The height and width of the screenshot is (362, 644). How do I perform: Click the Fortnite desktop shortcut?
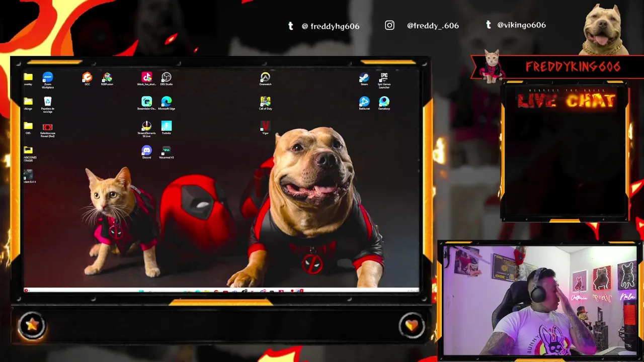coord(167,128)
